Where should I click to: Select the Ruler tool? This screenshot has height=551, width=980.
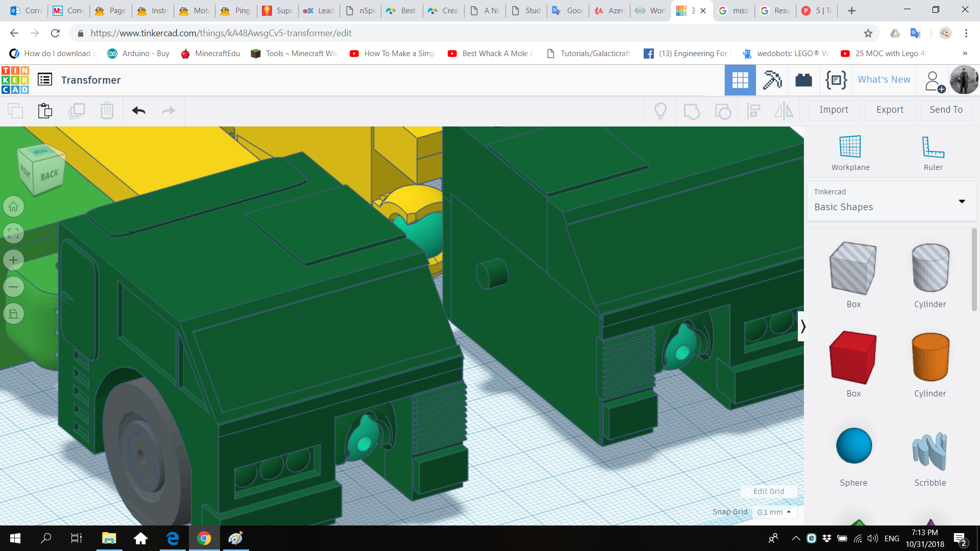[933, 151]
